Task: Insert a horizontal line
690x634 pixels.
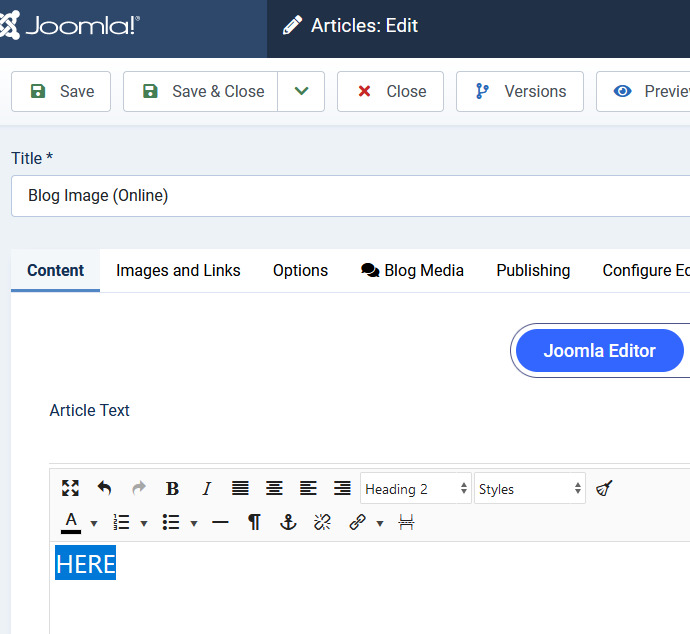Action: [x=220, y=522]
